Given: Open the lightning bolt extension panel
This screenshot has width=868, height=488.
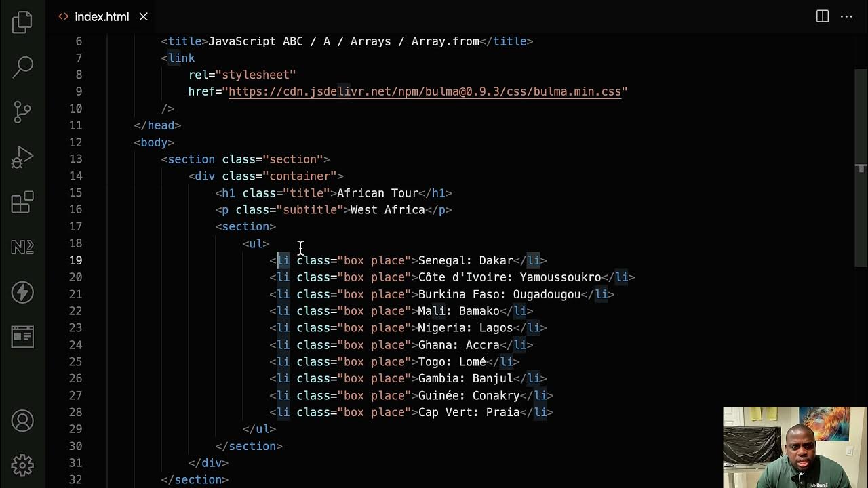Looking at the screenshot, I should tap(22, 292).
